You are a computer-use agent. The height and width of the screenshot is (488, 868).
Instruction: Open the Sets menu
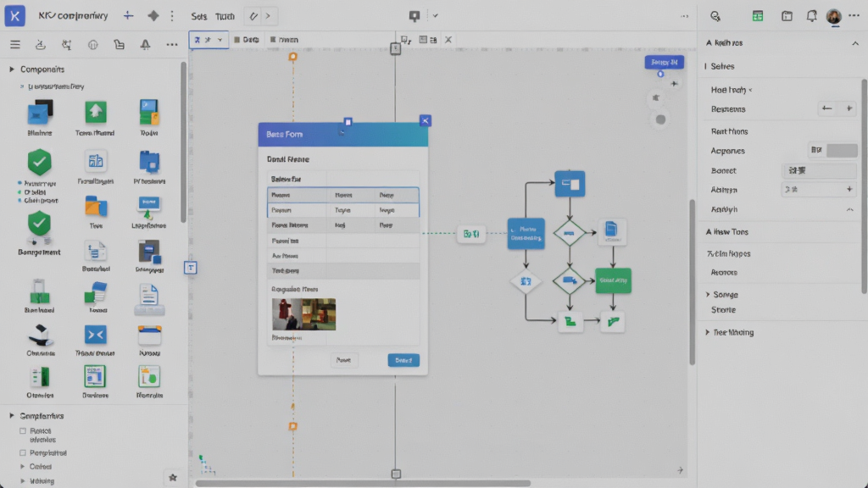pos(198,16)
